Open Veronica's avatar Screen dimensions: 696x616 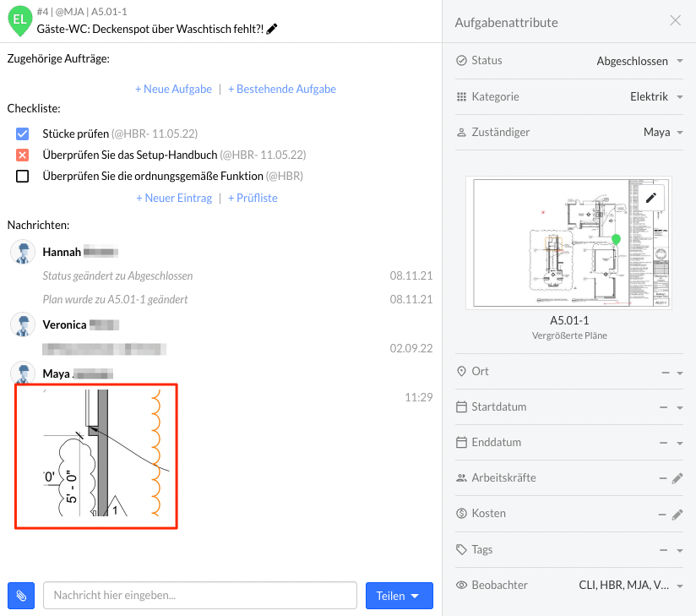tap(23, 324)
